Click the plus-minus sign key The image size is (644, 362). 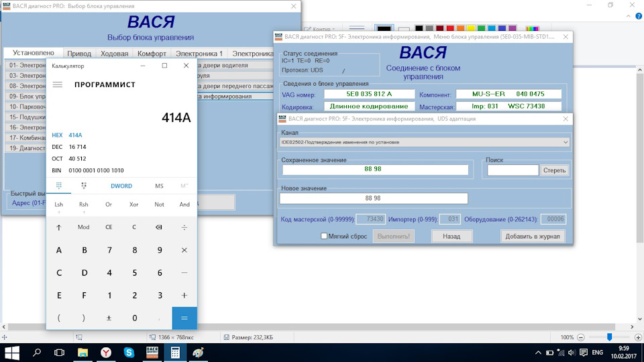tap(109, 318)
